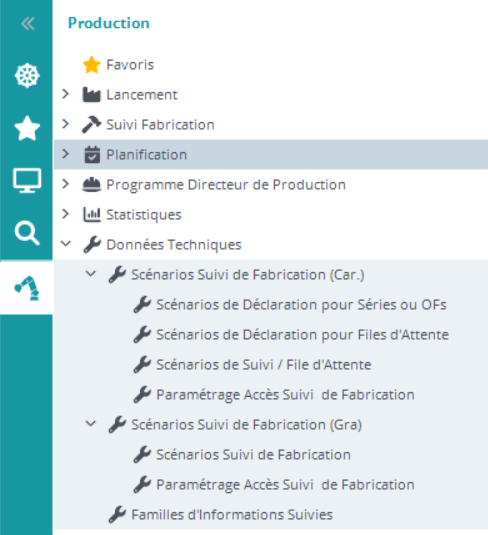
Task: Open favorites star icon in teal sidebar
Action: point(27,128)
